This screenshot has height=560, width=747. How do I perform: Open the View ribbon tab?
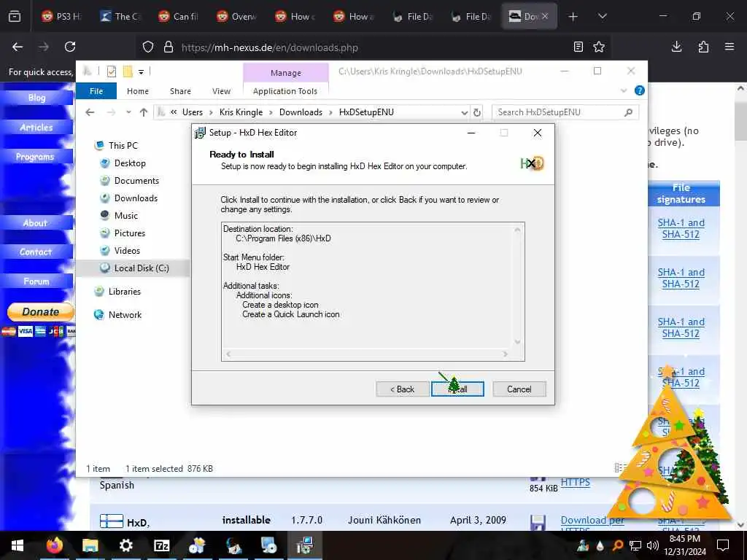pyautogui.click(x=222, y=91)
